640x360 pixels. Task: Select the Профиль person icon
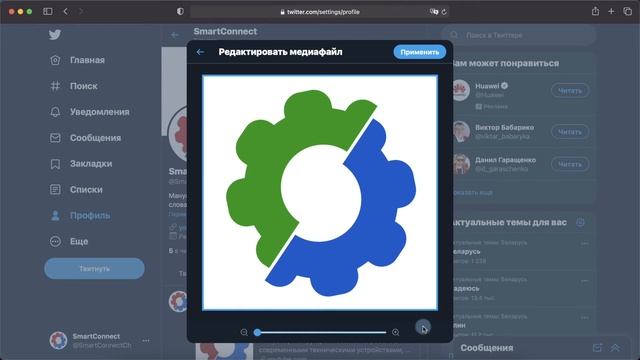55,216
